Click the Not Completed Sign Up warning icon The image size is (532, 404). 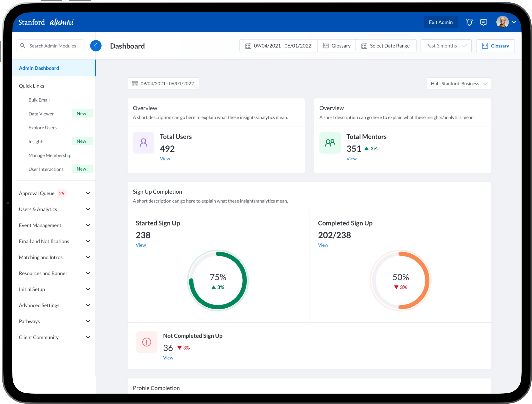click(147, 342)
